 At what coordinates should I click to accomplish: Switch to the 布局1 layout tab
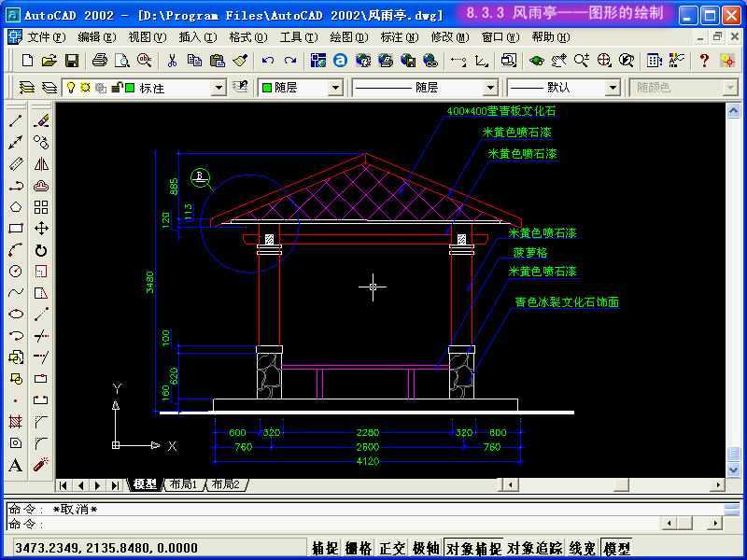point(183,484)
